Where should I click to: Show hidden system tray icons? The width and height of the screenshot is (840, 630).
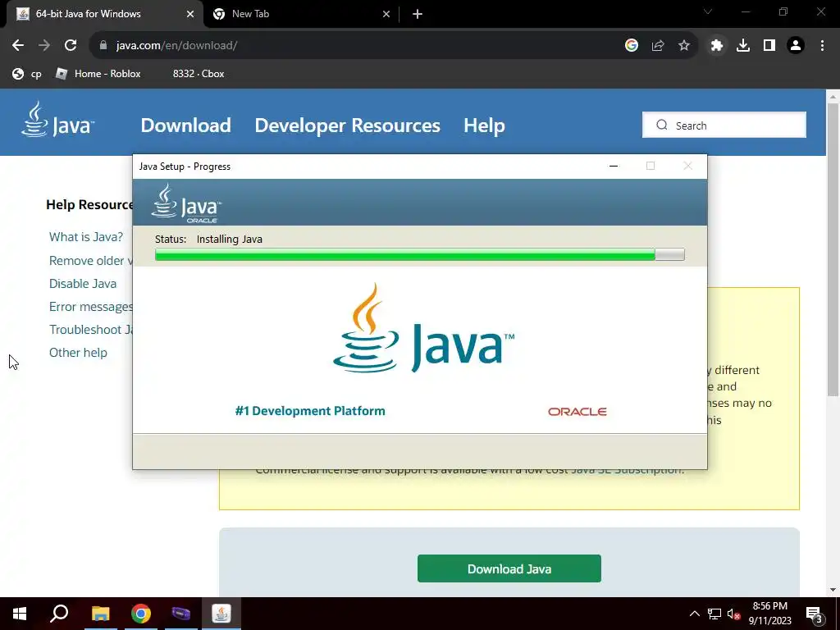(x=694, y=614)
